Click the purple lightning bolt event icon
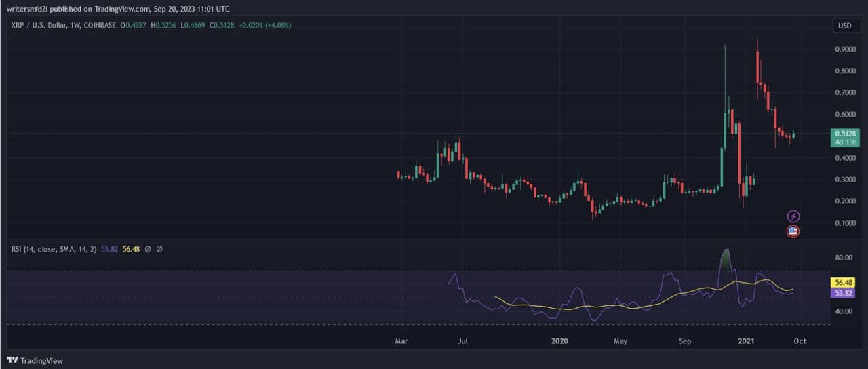Image resolution: width=868 pixels, height=369 pixels. (x=793, y=216)
